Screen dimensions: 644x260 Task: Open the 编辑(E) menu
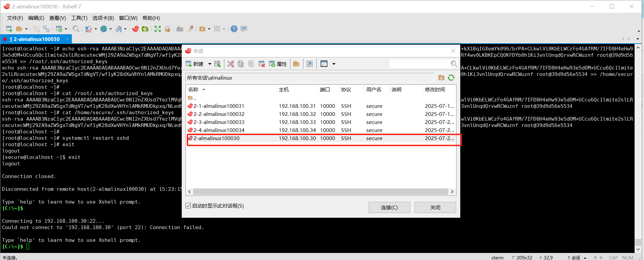36,18
